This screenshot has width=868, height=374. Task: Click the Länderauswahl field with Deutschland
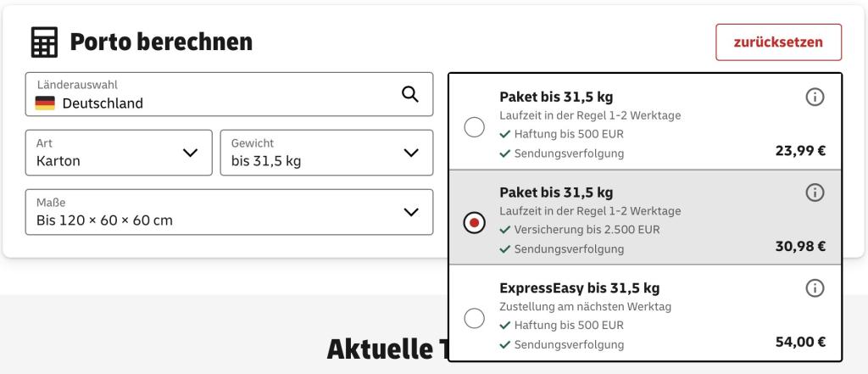point(229,94)
